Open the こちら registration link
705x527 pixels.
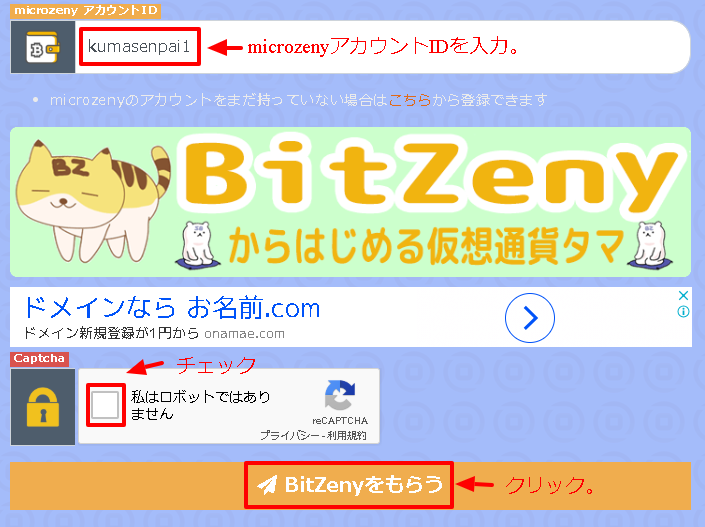(410, 100)
